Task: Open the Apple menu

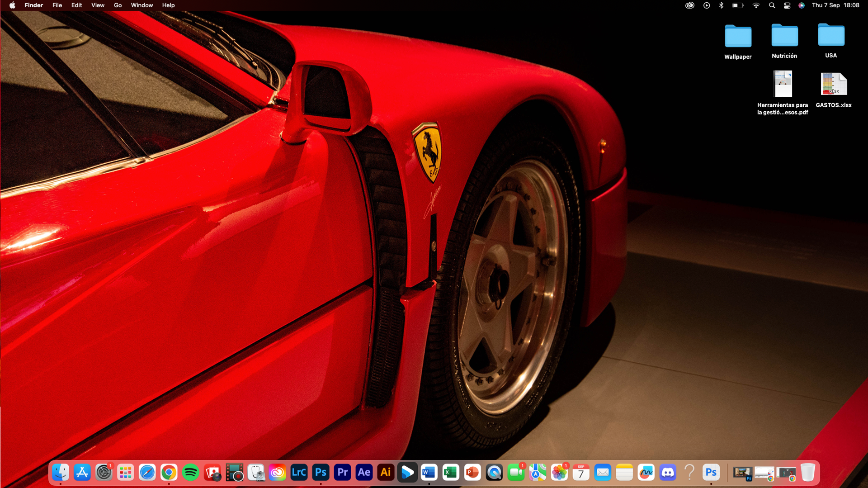Action: (x=12, y=5)
